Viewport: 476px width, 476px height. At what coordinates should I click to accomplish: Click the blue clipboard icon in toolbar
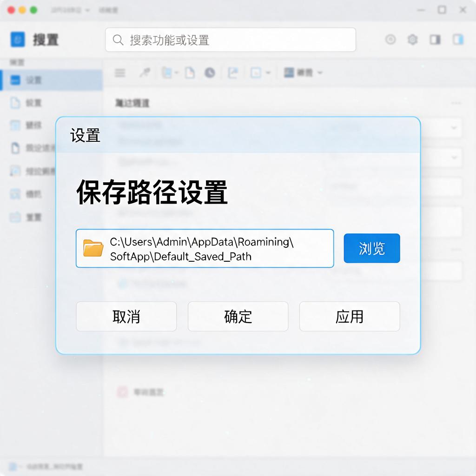coord(167,73)
